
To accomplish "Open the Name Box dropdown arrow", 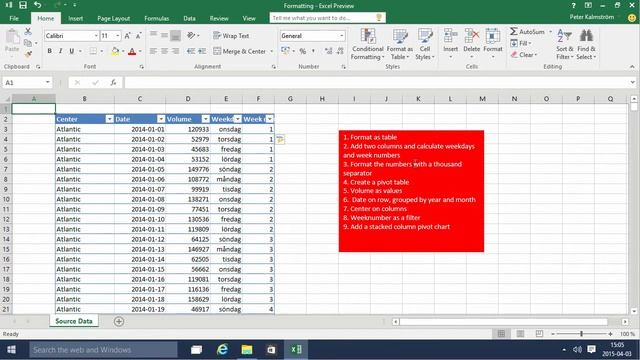I will pyautogui.click(x=47, y=82).
